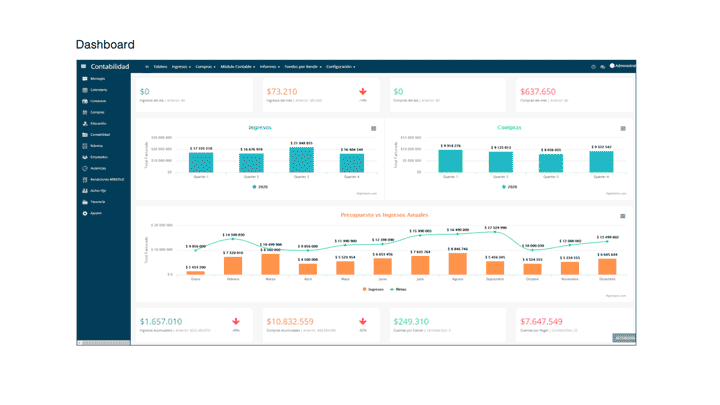The image size is (720, 405).
Task: Click the Febrero orange bar
Action: tap(233, 266)
